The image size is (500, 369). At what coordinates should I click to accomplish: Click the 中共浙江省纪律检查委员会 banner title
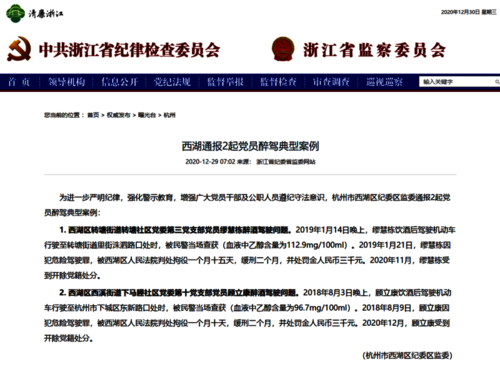click(x=129, y=50)
